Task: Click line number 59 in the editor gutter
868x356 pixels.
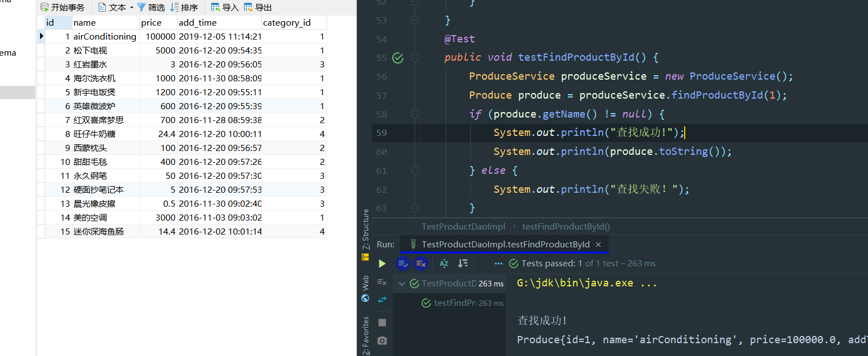Action: tap(381, 133)
